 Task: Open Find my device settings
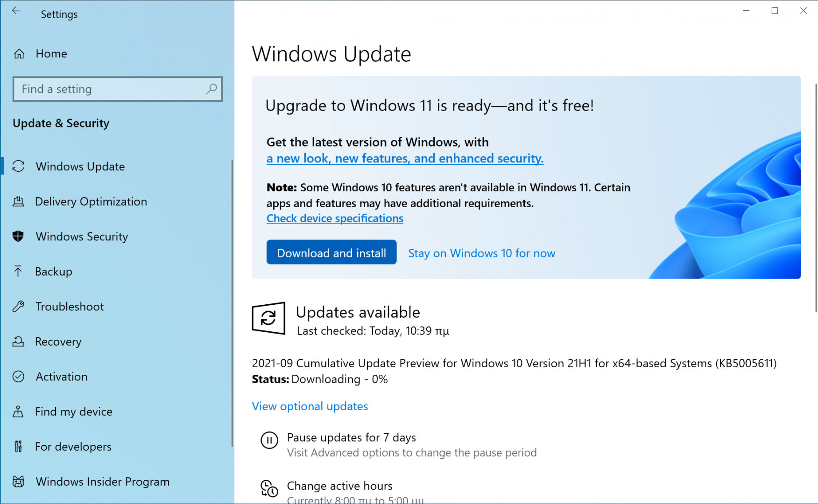pos(74,412)
